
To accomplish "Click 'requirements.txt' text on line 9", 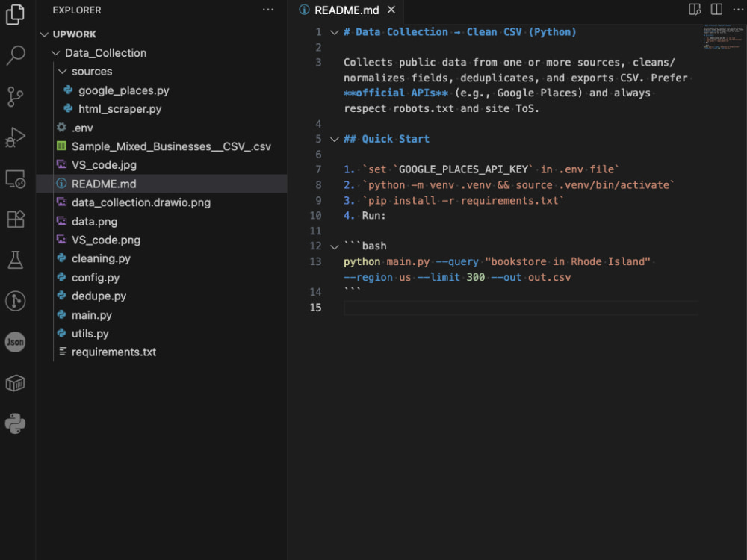I will pos(509,200).
